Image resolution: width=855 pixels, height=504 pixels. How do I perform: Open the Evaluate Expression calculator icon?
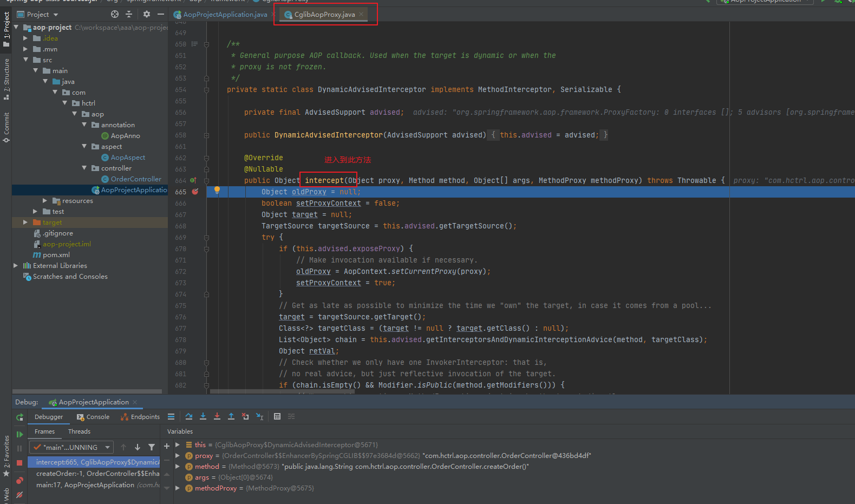(277, 416)
